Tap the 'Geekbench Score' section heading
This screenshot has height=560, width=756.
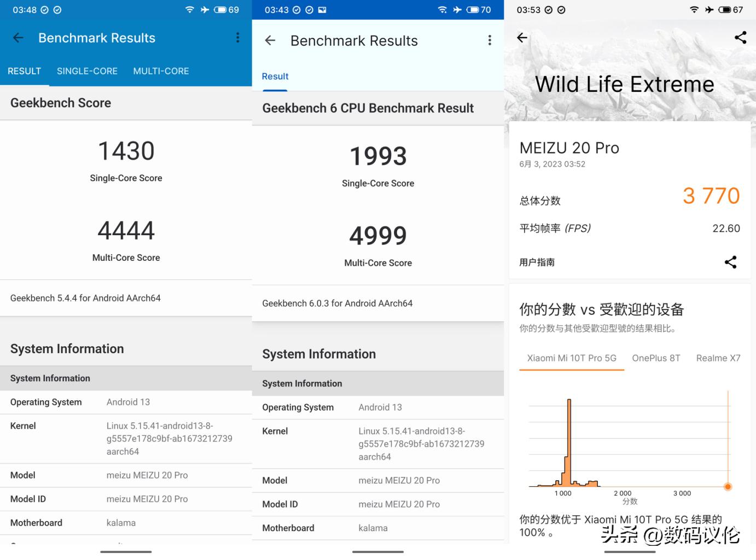pos(61,103)
